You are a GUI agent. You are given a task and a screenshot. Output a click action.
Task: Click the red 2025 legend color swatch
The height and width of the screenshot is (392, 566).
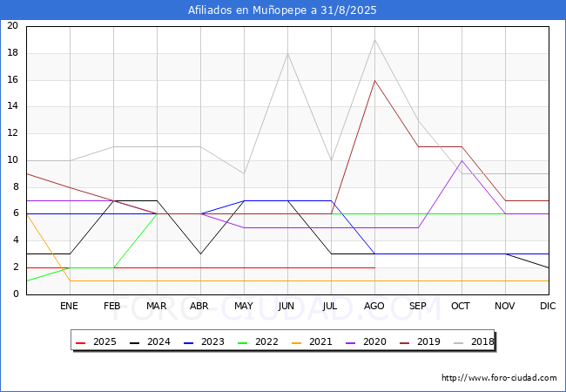click(x=81, y=342)
